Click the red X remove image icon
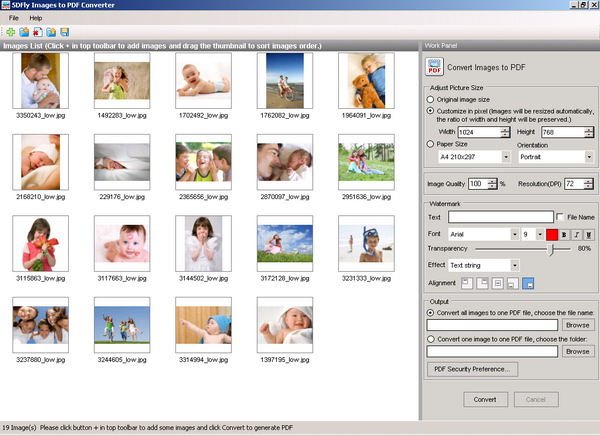The width and height of the screenshot is (600, 436). tap(37, 32)
